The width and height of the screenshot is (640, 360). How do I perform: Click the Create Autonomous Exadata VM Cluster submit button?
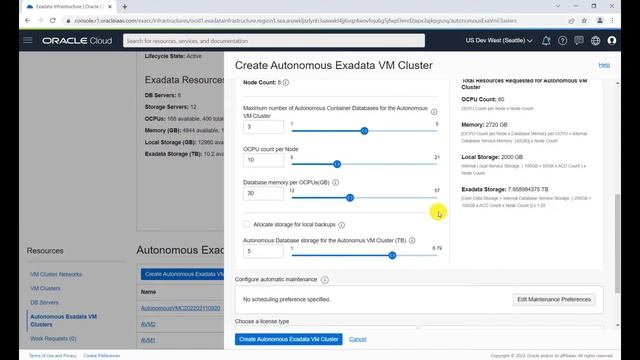point(289,339)
